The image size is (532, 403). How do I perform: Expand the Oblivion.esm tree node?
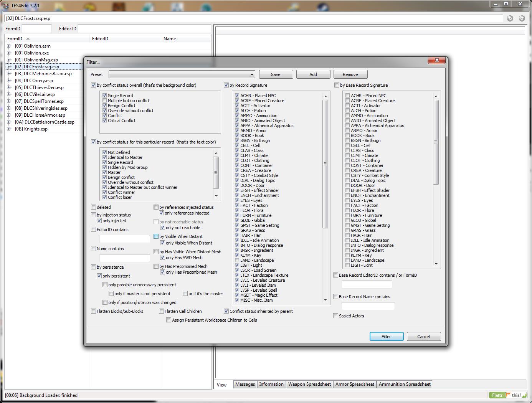point(9,46)
